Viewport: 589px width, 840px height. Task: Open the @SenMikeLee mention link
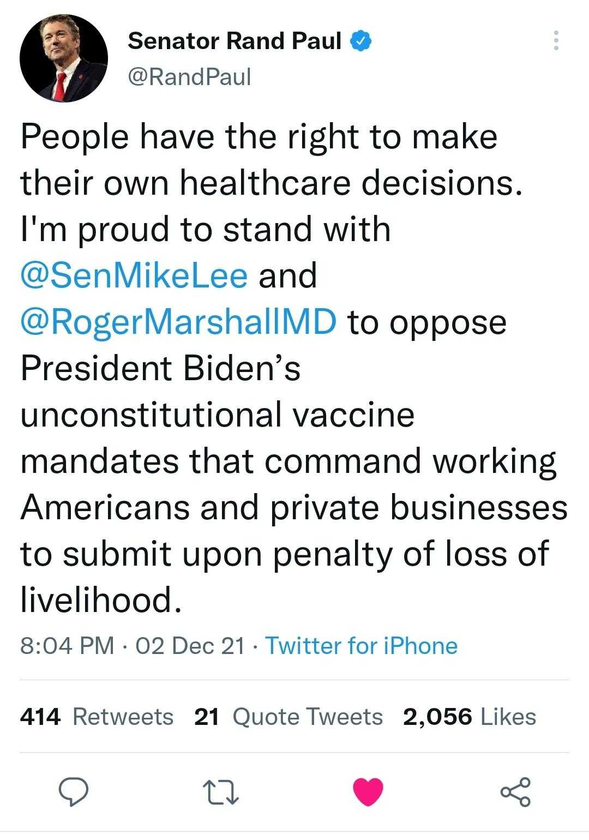click(x=134, y=275)
